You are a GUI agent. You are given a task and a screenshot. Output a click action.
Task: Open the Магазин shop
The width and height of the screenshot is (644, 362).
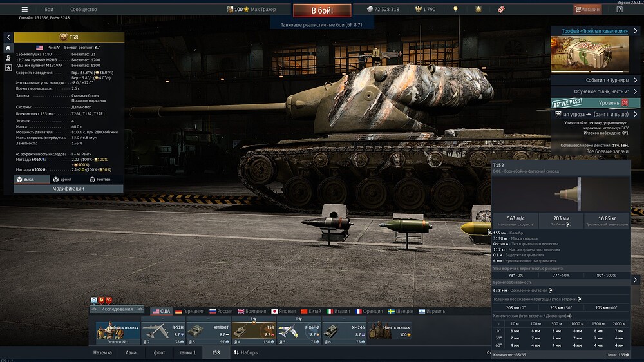(587, 9)
